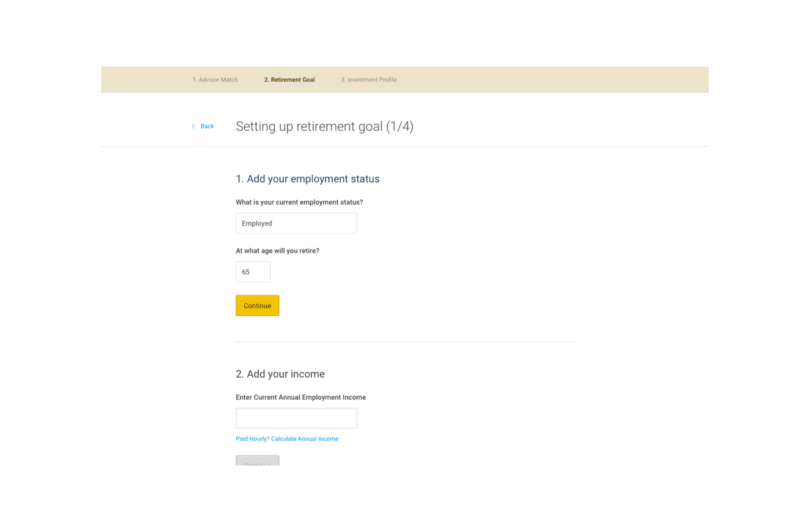Go to the Advisor Match step

215,80
